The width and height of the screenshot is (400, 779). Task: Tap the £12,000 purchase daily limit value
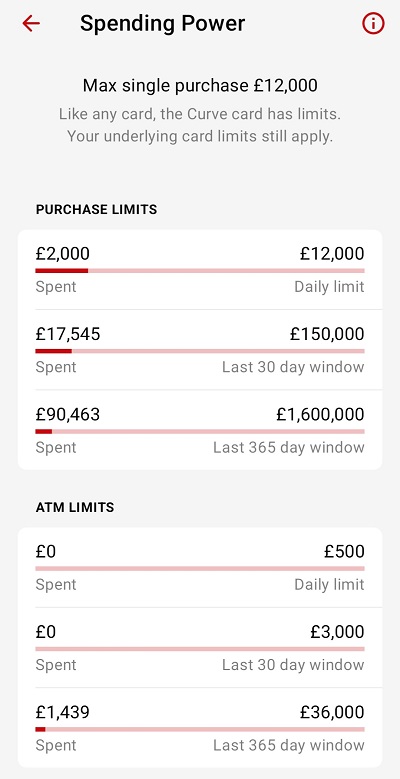(332, 254)
